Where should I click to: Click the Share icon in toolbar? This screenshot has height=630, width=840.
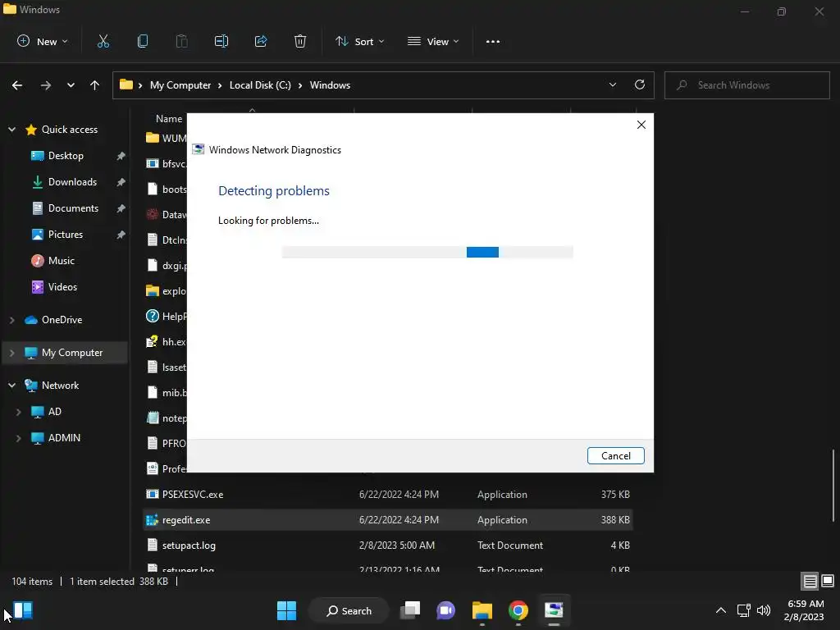pyautogui.click(x=261, y=41)
